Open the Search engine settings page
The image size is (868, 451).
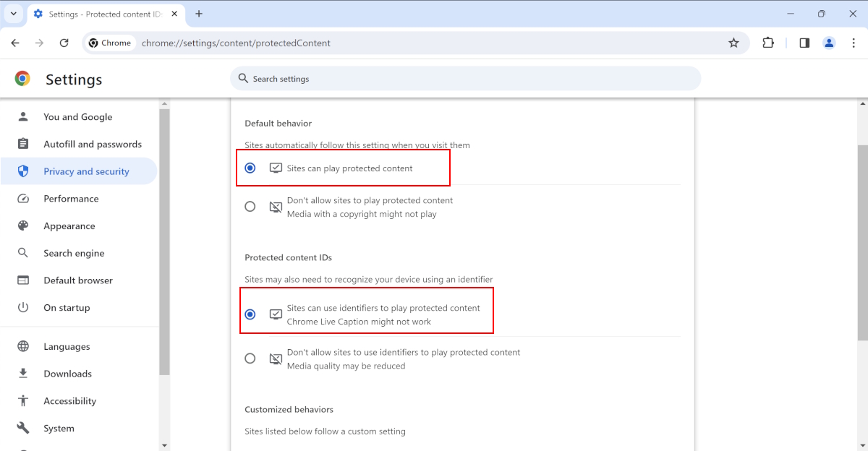coord(74,254)
